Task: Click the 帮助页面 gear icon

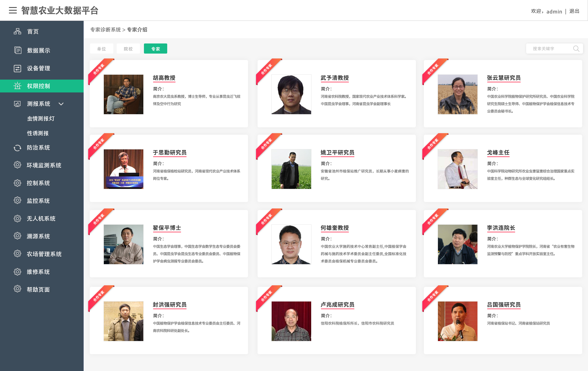Action: (17, 289)
